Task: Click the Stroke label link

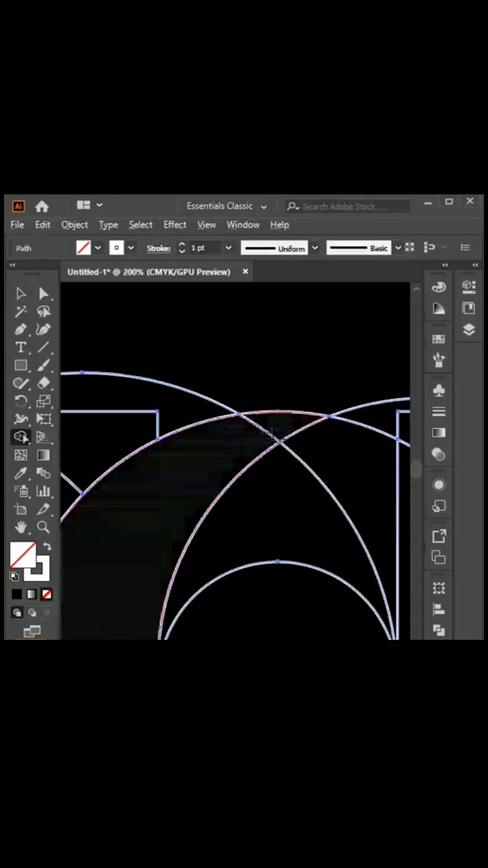Action: (159, 248)
